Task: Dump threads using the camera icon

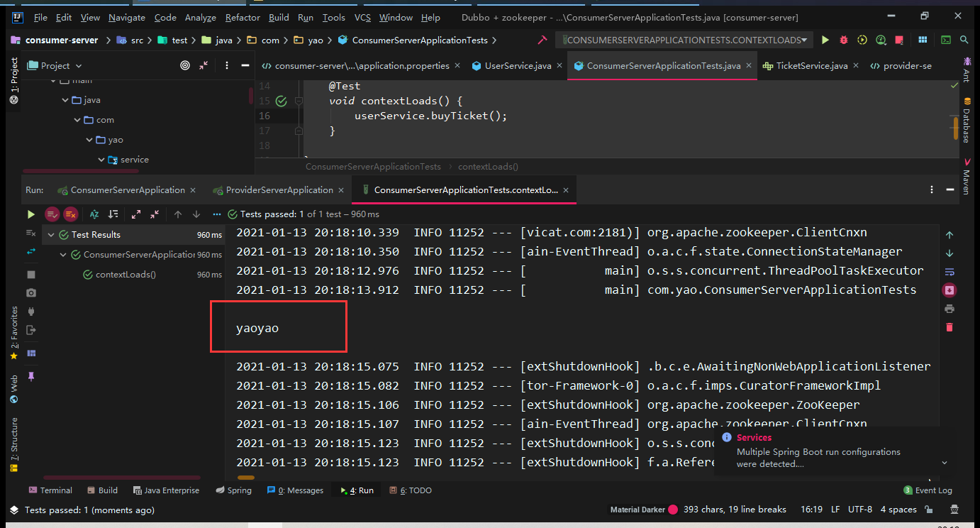Action: tap(30, 292)
